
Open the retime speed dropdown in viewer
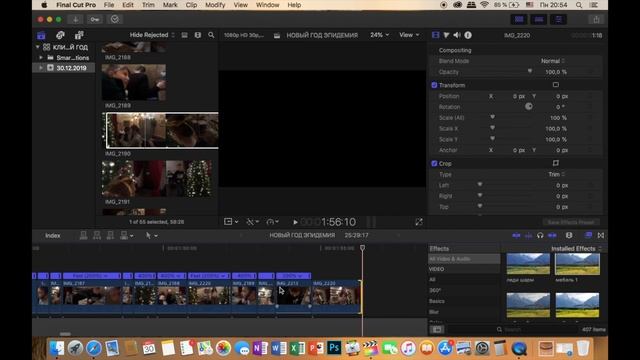[272, 222]
